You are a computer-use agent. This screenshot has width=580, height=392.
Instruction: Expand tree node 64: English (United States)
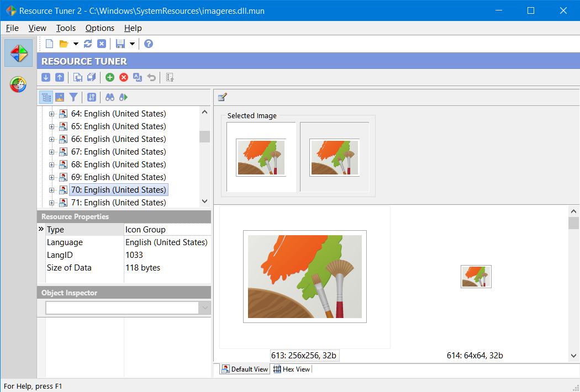coord(52,114)
